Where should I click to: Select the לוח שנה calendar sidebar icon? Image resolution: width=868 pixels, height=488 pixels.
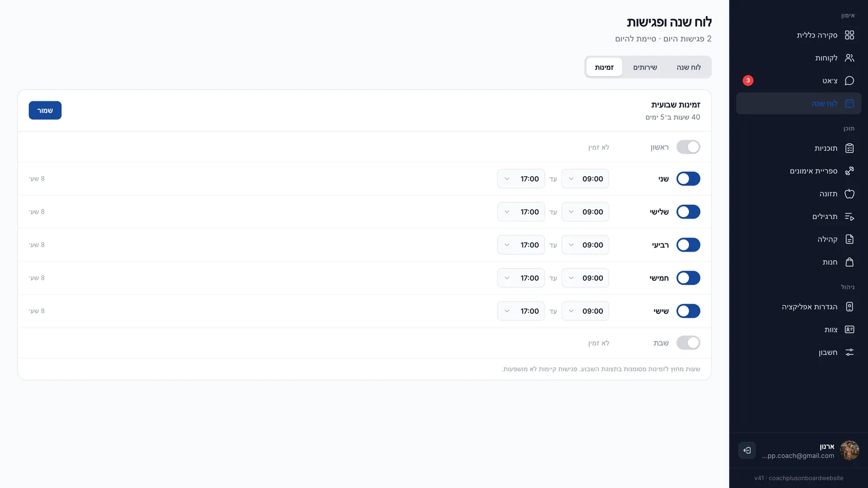[x=850, y=104]
